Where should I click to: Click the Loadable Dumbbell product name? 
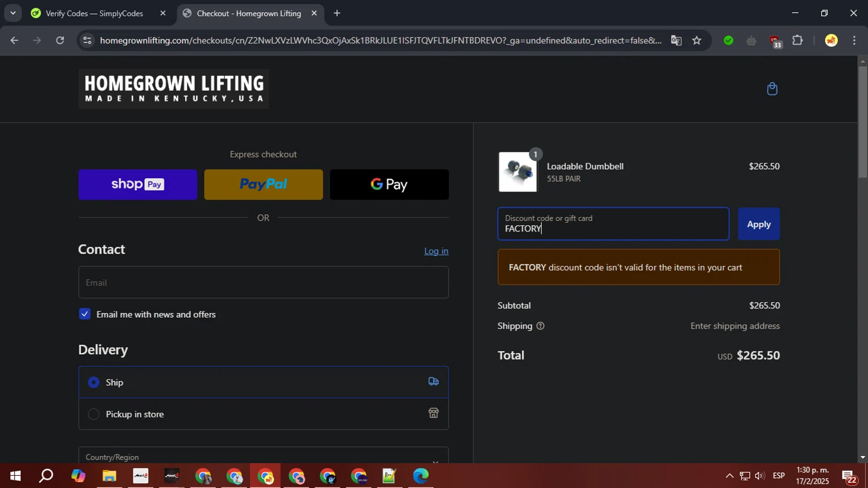(x=585, y=166)
